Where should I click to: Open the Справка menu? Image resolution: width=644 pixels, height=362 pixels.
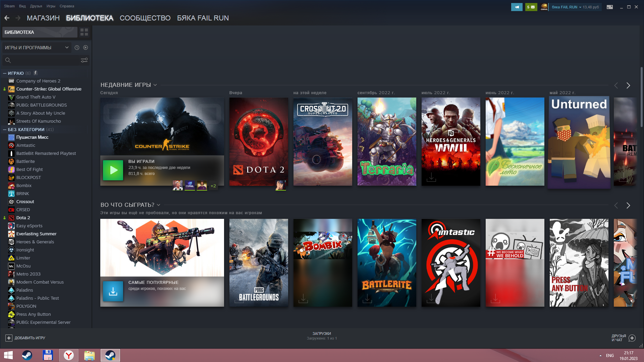tap(67, 6)
